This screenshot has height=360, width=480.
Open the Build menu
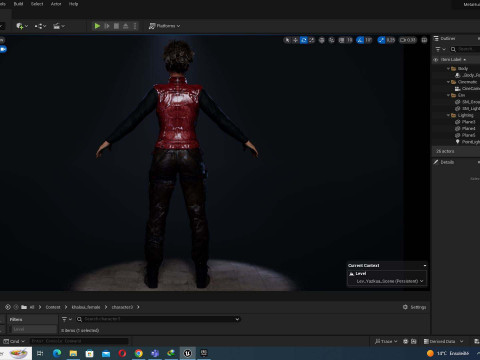pos(18,4)
